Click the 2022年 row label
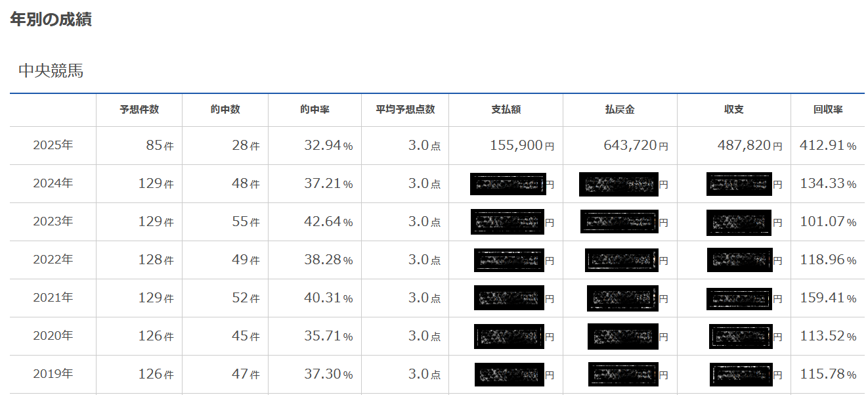The width and height of the screenshot is (868, 395). click(53, 260)
